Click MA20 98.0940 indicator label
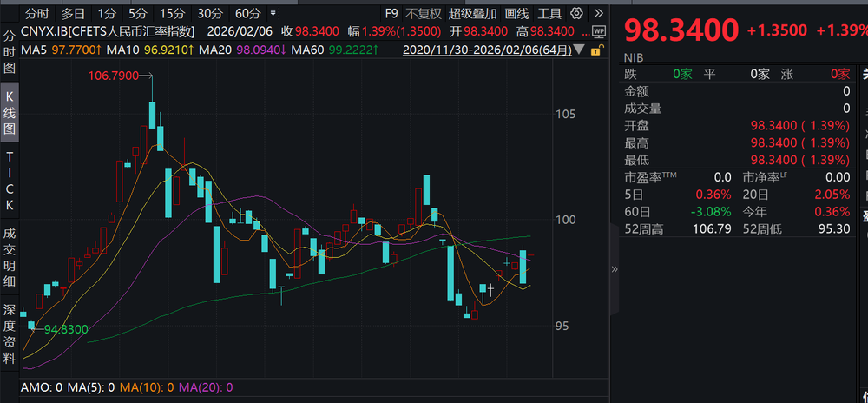 pos(242,50)
